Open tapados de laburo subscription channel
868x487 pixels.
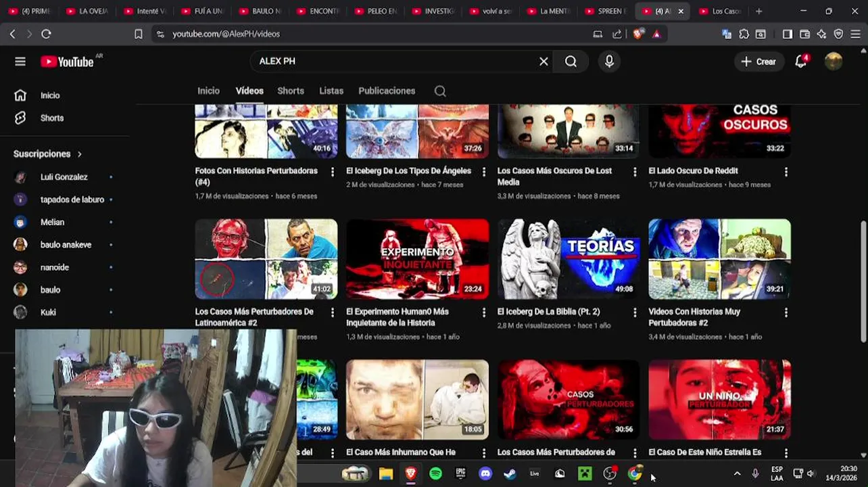point(64,200)
